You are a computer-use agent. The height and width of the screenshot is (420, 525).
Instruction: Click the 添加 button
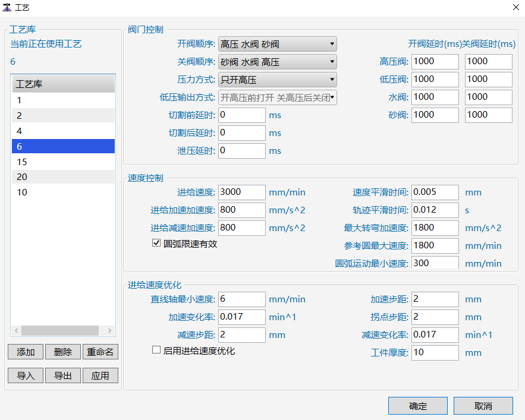coord(26,352)
